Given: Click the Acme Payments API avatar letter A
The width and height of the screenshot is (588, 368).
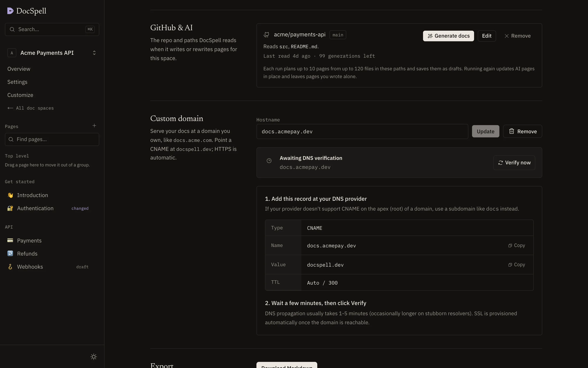Looking at the screenshot, I should click(x=12, y=53).
